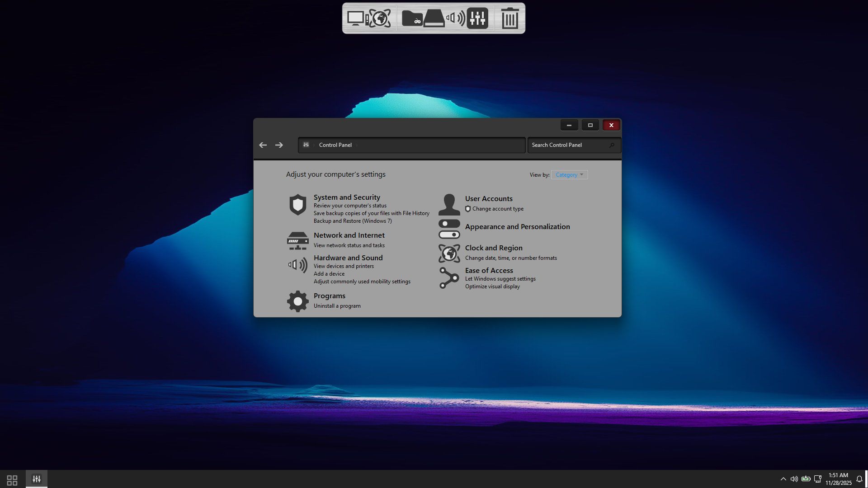Launch the globe browser icon in the dock
This screenshot has height=488, width=868.
pos(380,19)
